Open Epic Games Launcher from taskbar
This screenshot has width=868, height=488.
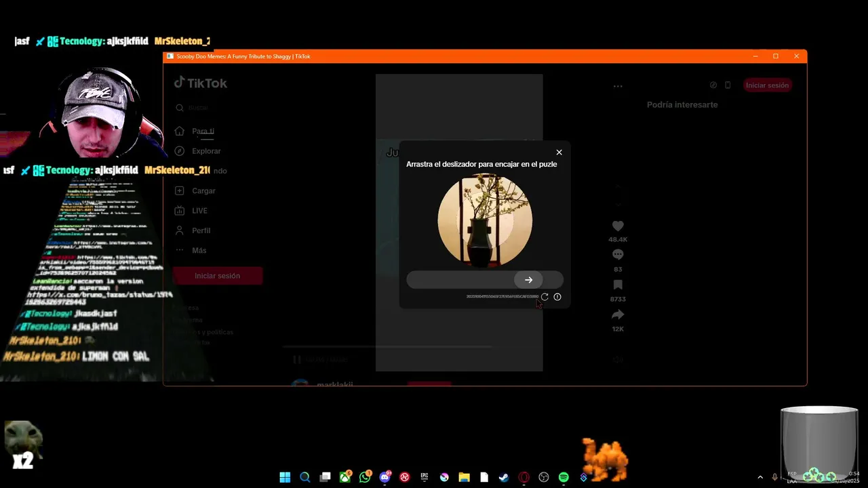[x=425, y=477]
